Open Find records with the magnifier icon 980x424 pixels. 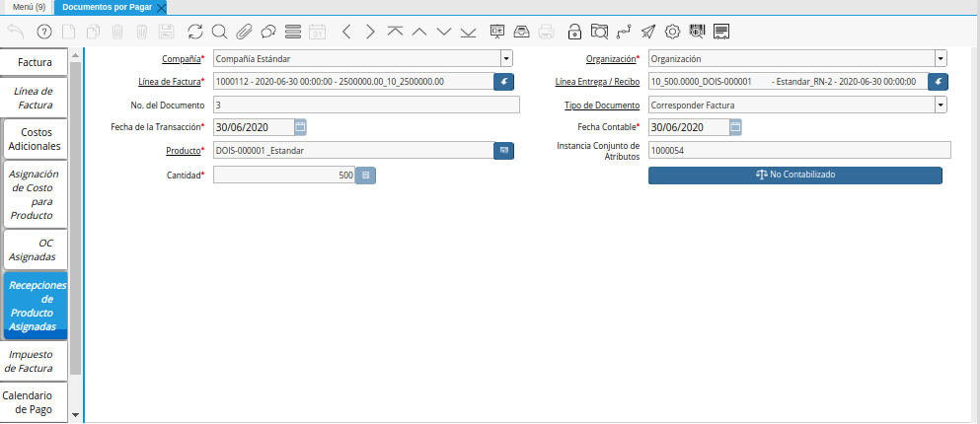click(219, 32)
